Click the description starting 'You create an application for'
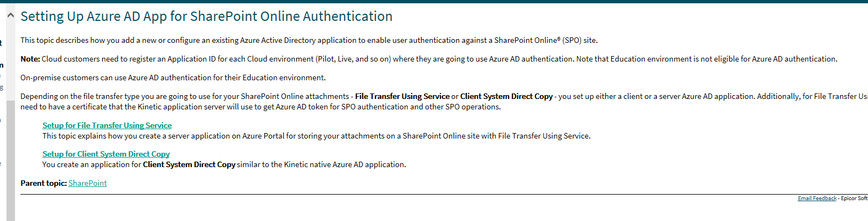The image size is (868, 221). 224,164
